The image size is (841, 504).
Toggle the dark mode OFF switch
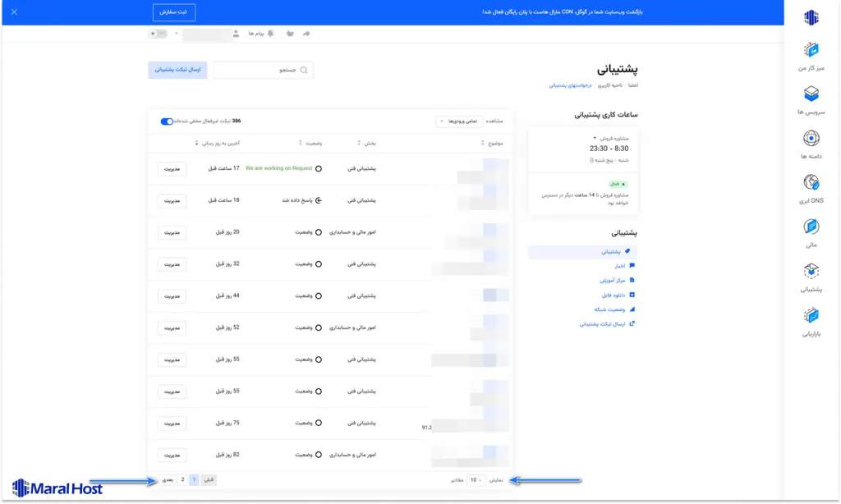click(x=158, y=33)
